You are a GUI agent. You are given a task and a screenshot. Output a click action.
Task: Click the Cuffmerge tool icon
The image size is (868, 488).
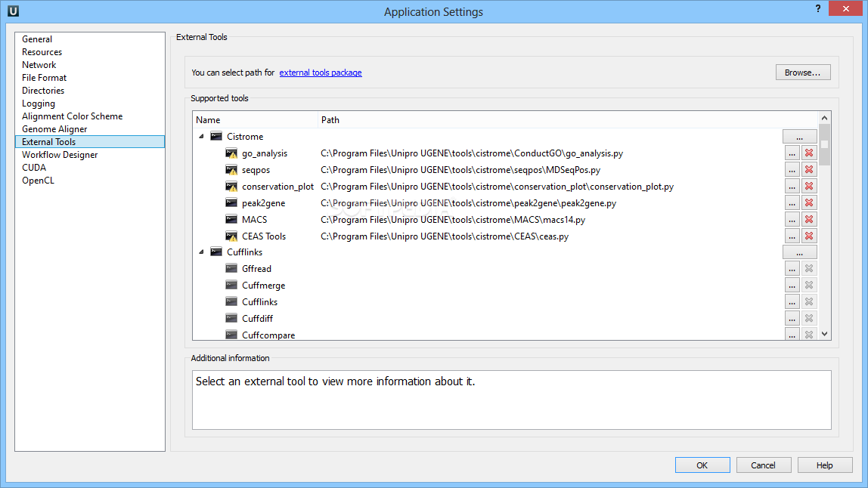(x=231, y=285)
